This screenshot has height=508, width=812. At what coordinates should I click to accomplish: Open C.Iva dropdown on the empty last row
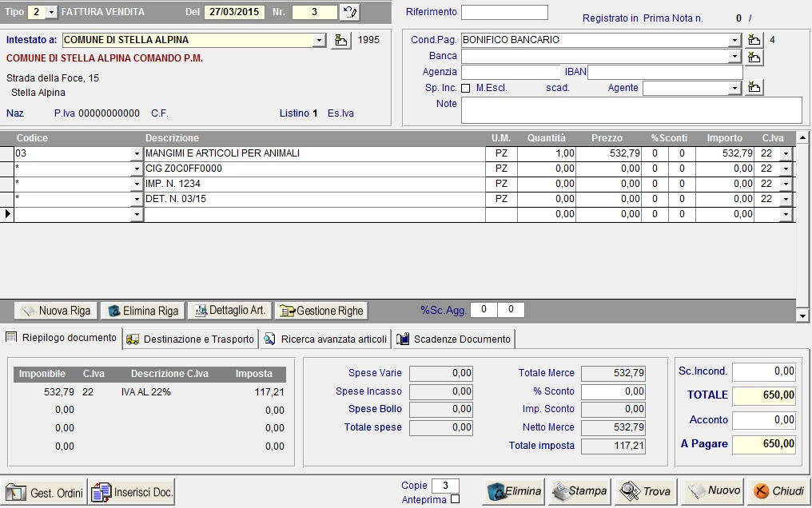tap(786, 214)
